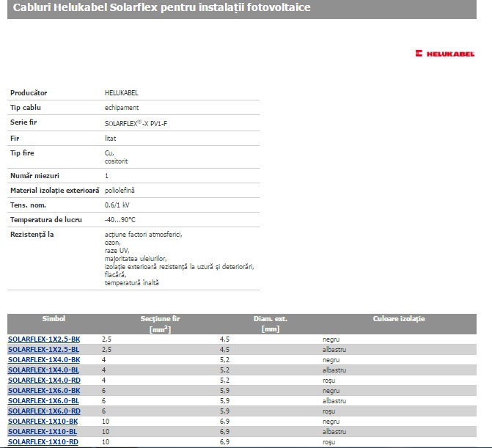The image size is (492, 448).
Task: Click color albastru in SOLARFLEX-1X6.0-BL row
Action: [x=334, y=400]
